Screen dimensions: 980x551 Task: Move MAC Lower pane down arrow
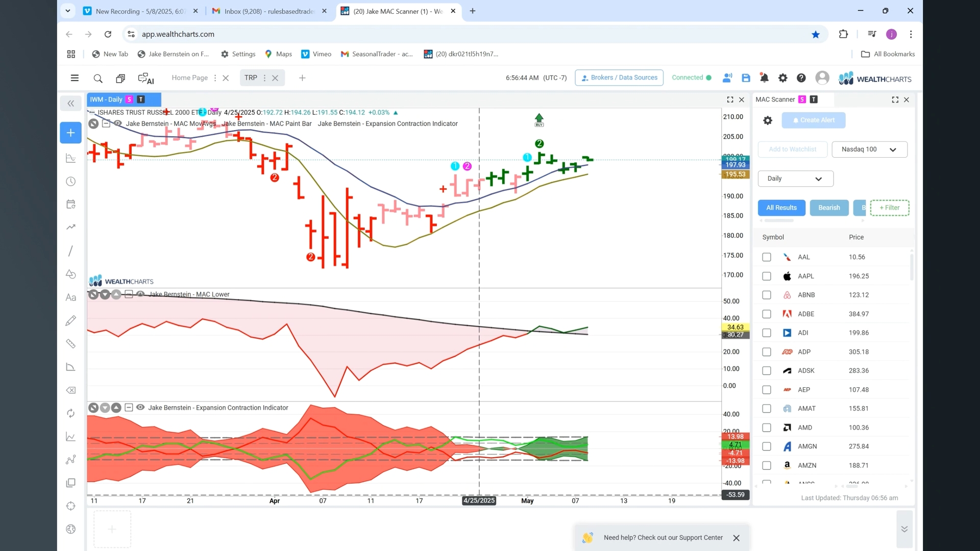point(105,294)
